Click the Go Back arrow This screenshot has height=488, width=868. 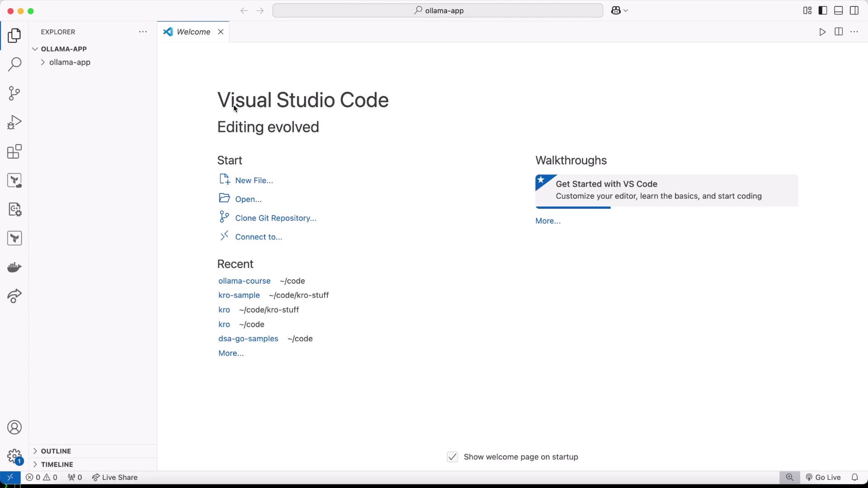point(244,10)
